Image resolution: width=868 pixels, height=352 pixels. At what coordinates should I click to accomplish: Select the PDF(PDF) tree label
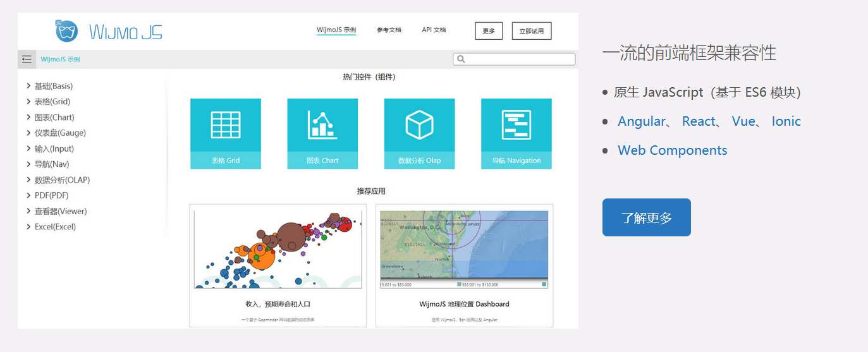click(x=51, y=195)
